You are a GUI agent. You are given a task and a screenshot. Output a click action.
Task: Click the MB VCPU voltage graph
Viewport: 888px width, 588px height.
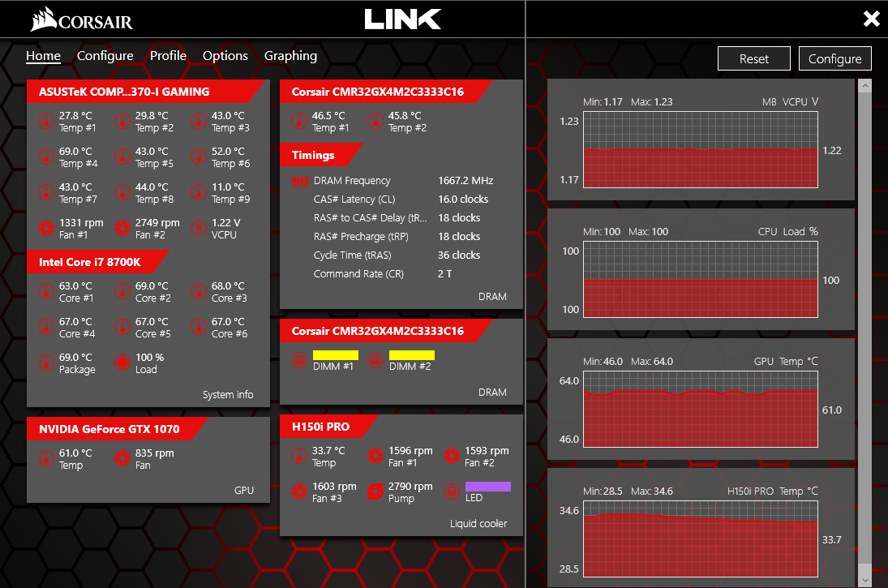point(701,149)
